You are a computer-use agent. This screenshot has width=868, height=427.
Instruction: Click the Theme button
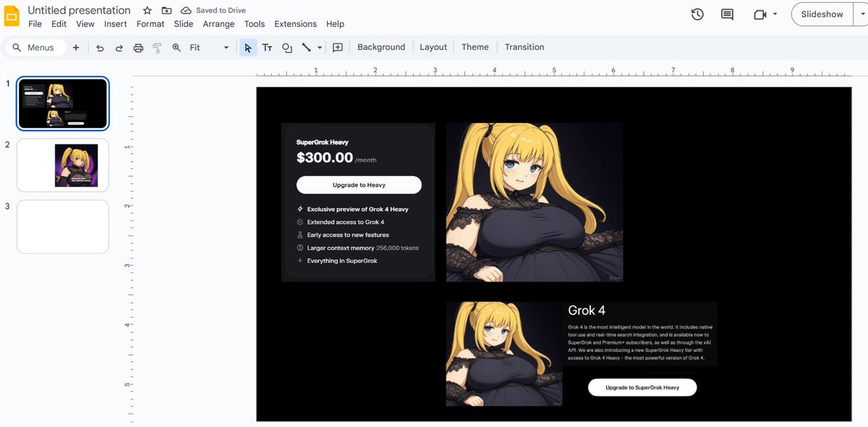click(x=475, y=47)
